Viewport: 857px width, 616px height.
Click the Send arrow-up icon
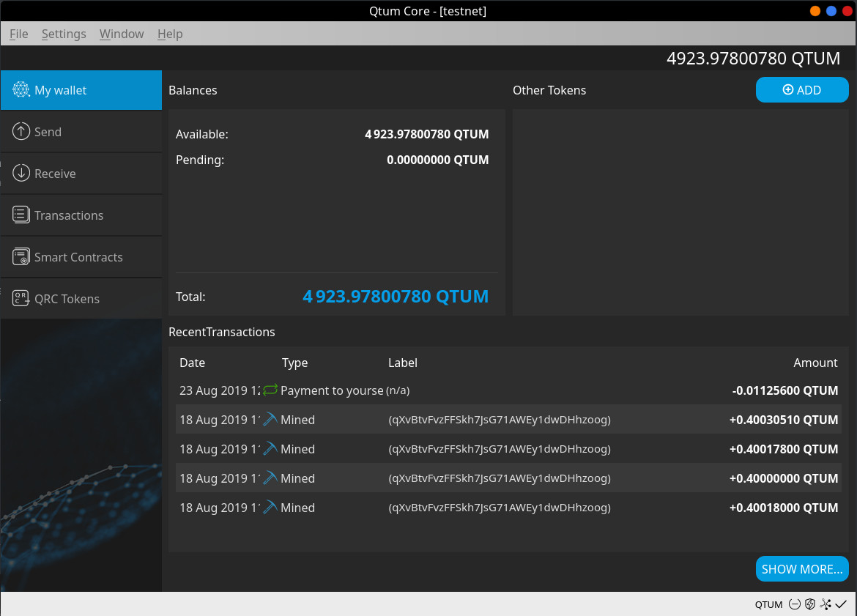click(x=21, y=131)
